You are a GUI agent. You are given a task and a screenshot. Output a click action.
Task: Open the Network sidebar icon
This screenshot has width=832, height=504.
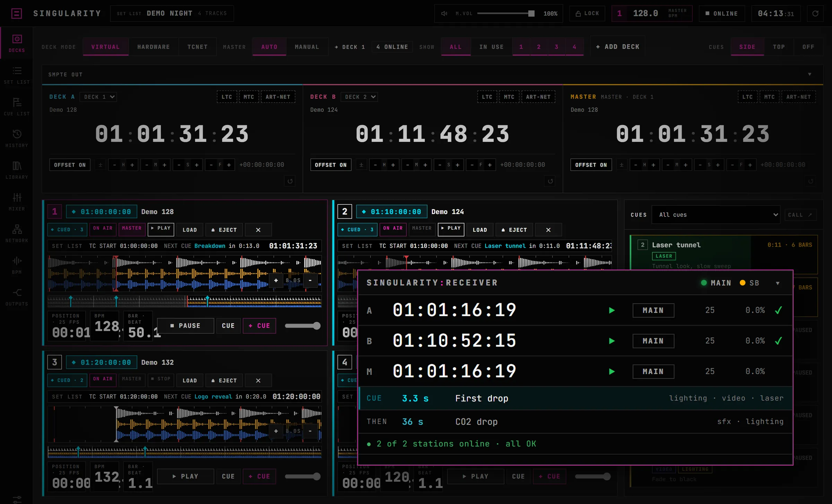17,233
